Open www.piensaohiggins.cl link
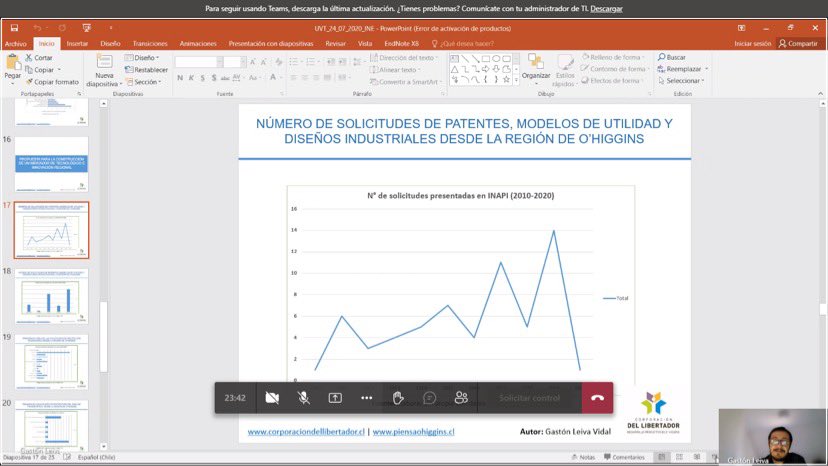 413,432
